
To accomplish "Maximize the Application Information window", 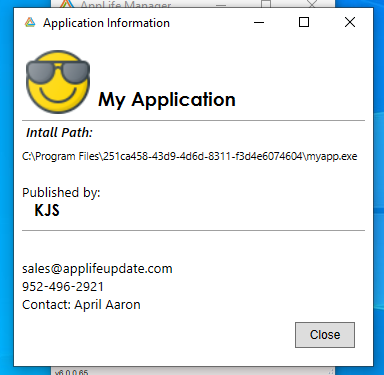I will click(304, 23).
